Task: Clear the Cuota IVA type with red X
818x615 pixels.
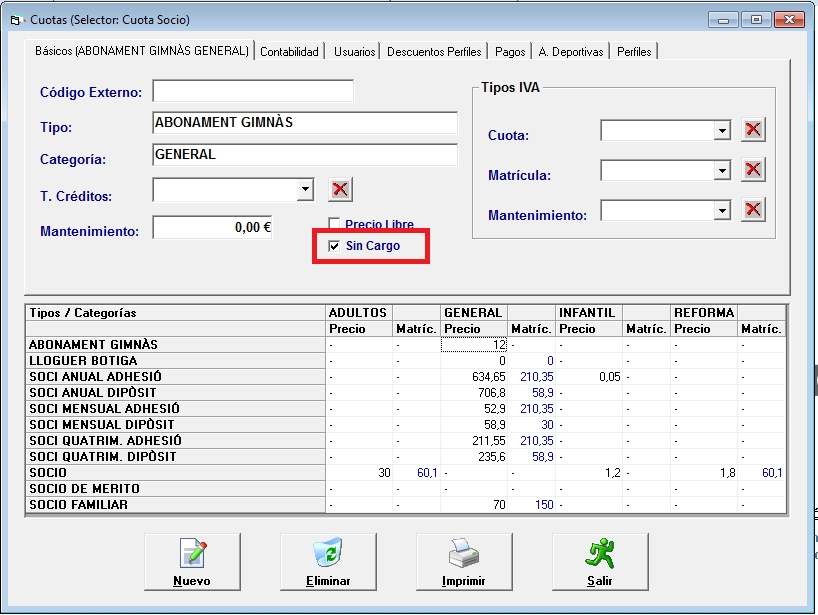Action: point(753,129)
